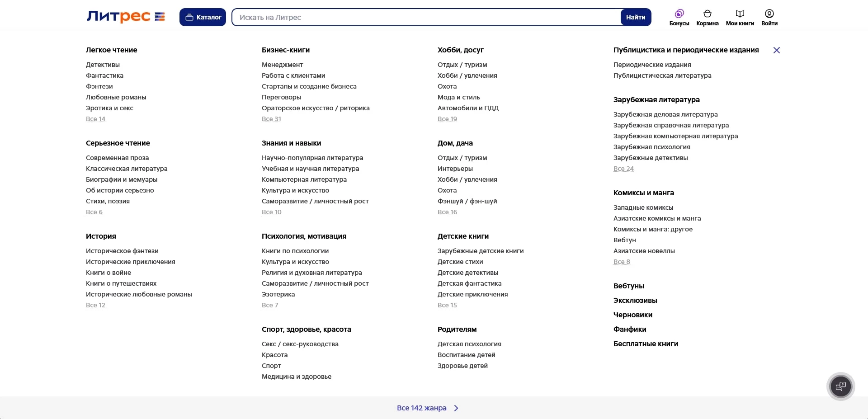Image resolution: width=868 pixels, height=419 pixels.
Task: Focus the Искать на Литрес search field
Action: pyautogui.click(x=425, y=17)
